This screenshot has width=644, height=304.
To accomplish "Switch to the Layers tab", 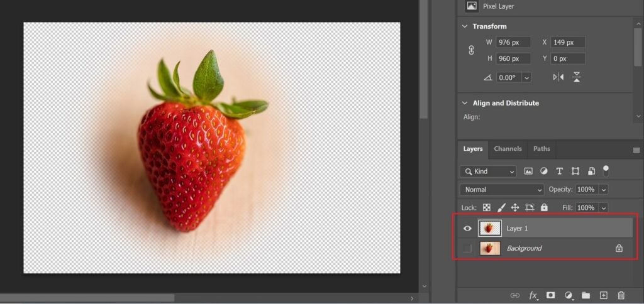I will click(473, 149).
